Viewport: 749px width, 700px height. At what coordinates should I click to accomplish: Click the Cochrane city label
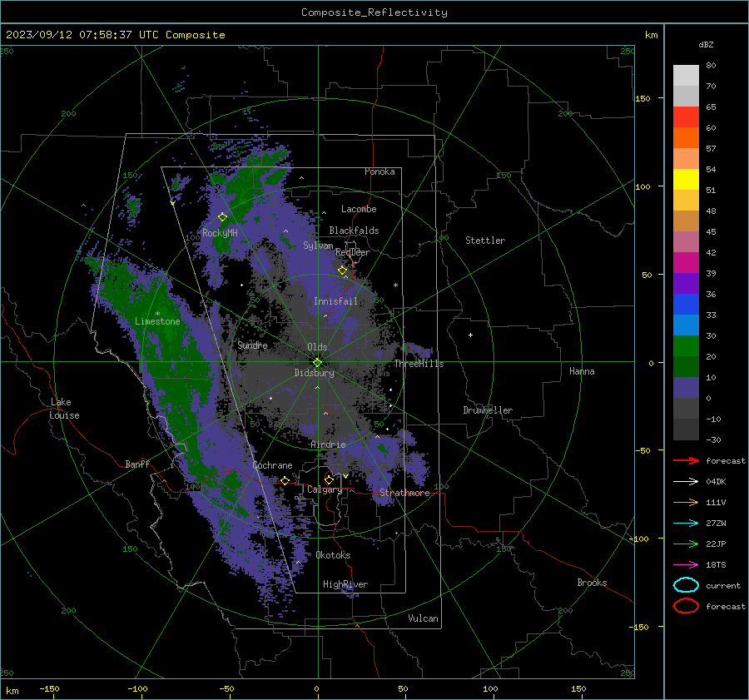272,465
